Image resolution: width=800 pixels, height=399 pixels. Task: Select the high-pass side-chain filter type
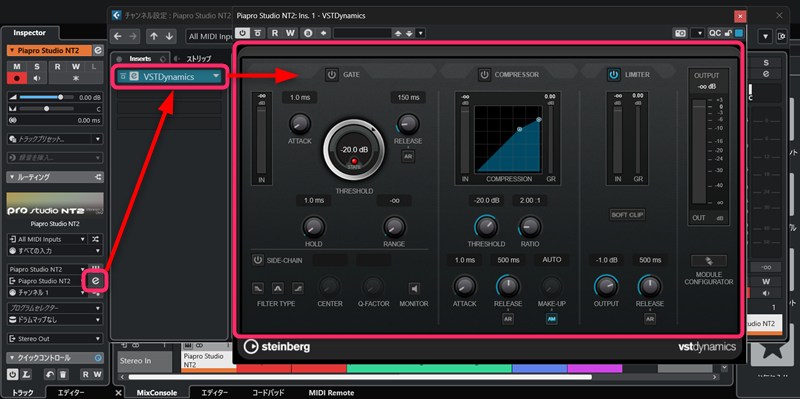(x=298, y=288)
